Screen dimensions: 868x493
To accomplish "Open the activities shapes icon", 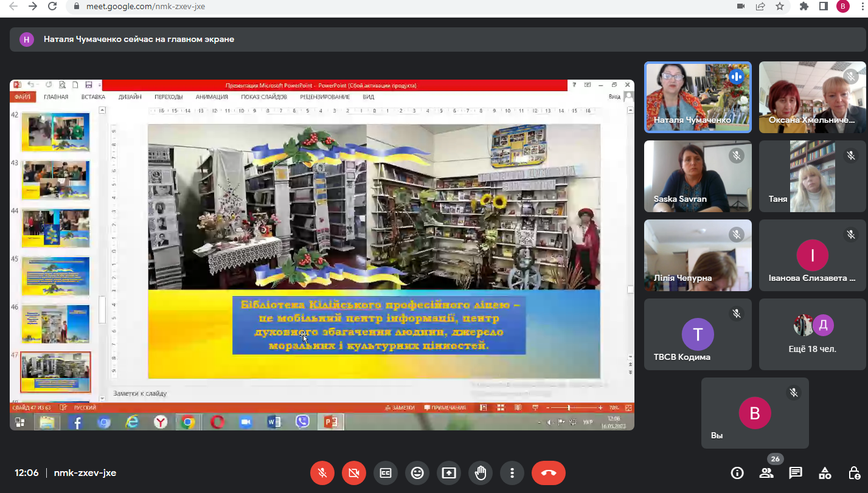I will (825, 473).
